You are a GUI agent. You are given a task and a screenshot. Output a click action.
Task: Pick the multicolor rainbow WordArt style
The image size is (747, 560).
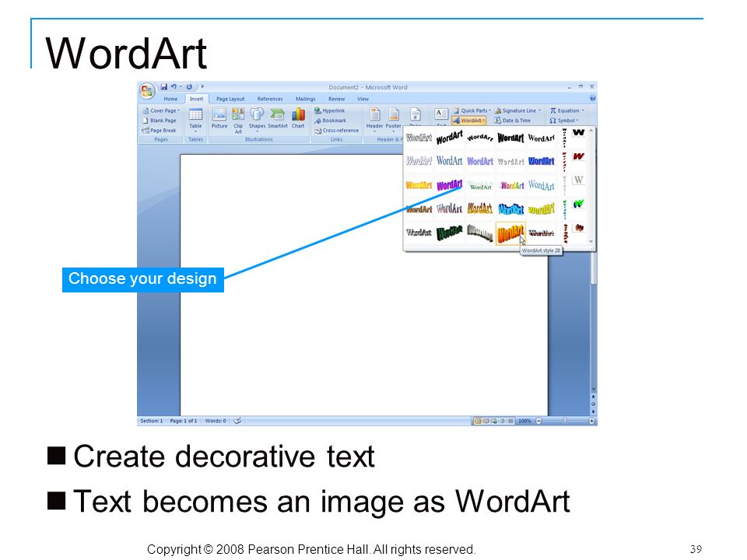[x=510, y=185]
